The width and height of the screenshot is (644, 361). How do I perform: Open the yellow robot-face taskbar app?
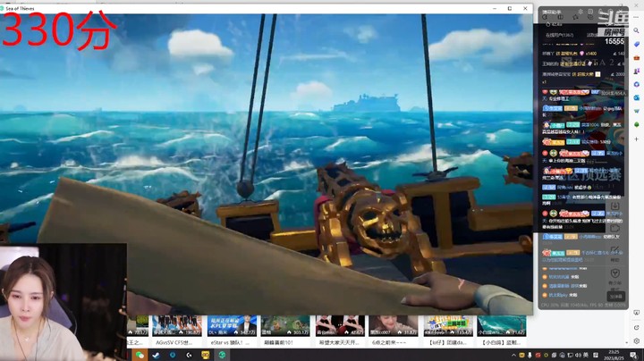(x=206, y=355)
